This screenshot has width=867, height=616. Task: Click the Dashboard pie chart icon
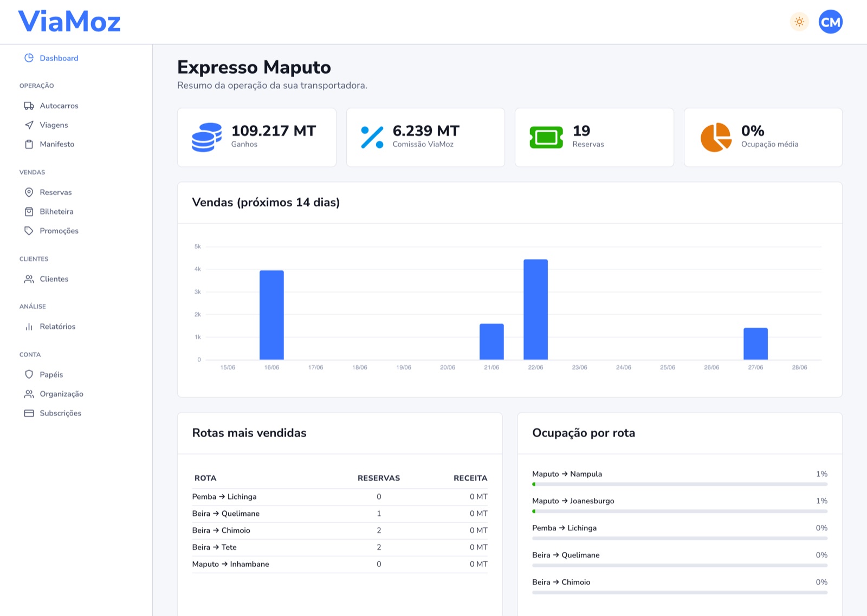(29, 58)
